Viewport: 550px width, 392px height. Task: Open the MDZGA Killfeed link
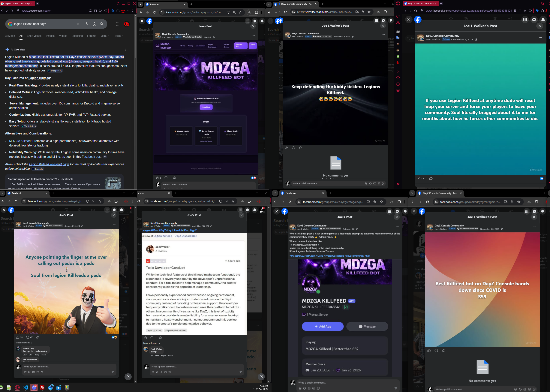tap(20, 141)
